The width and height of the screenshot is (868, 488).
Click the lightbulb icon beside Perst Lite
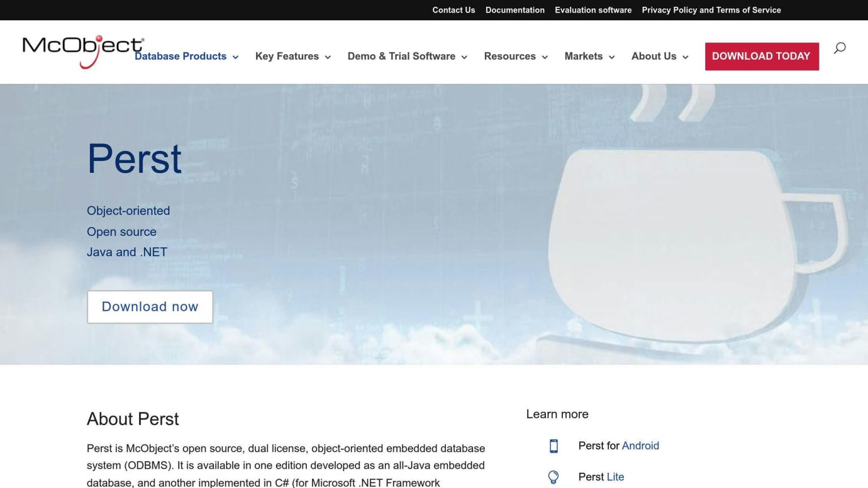pyautogui.click(x=554, y=477)
